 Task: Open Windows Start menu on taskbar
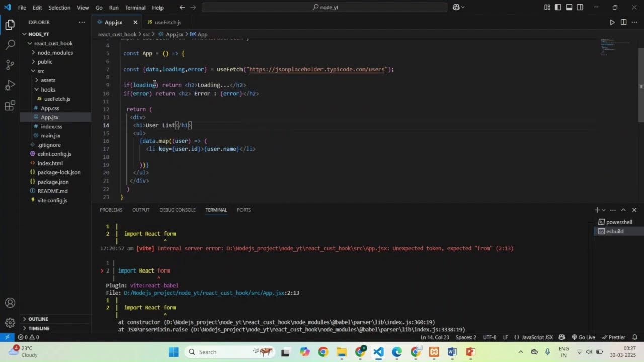[174, 352]
